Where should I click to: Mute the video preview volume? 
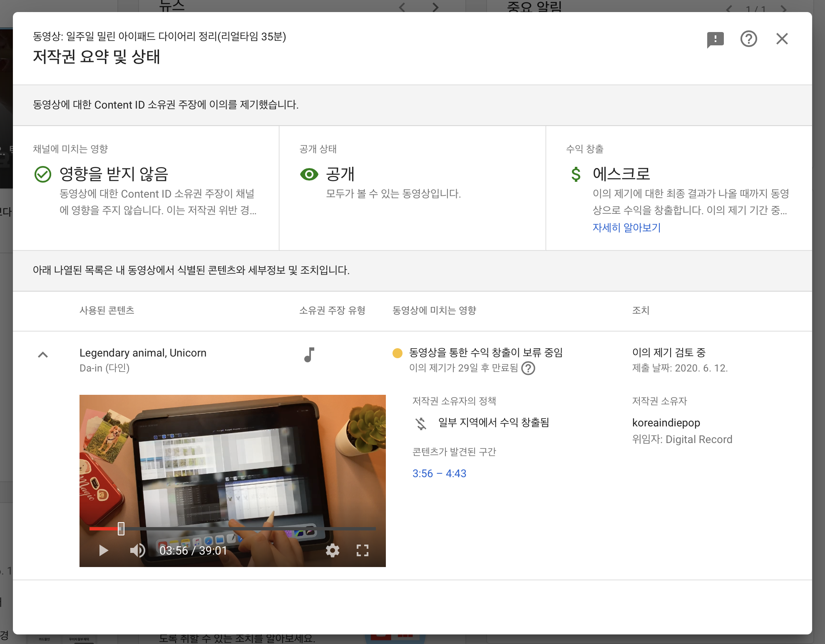point(137,550)
